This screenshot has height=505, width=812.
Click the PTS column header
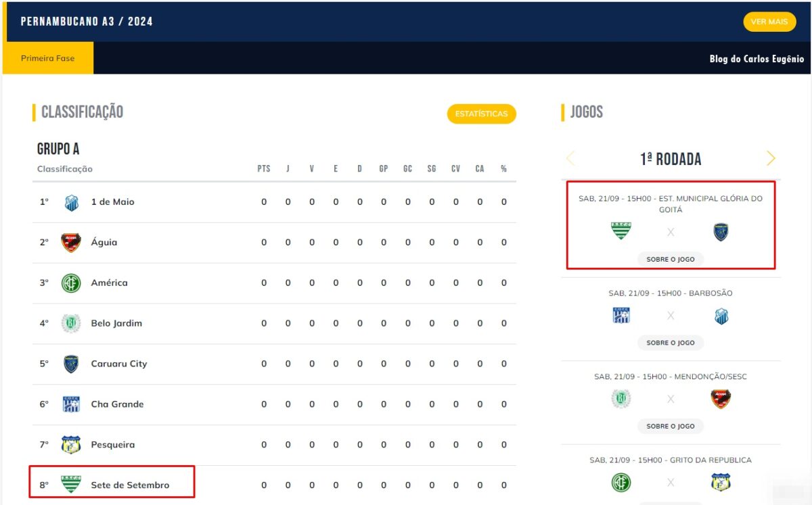coord(264,169)
